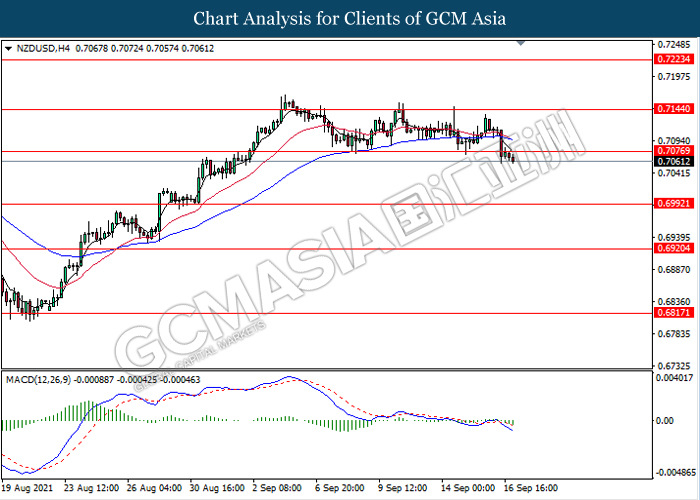Click the 2 Sep 08:00 date label

coord(277,488)
